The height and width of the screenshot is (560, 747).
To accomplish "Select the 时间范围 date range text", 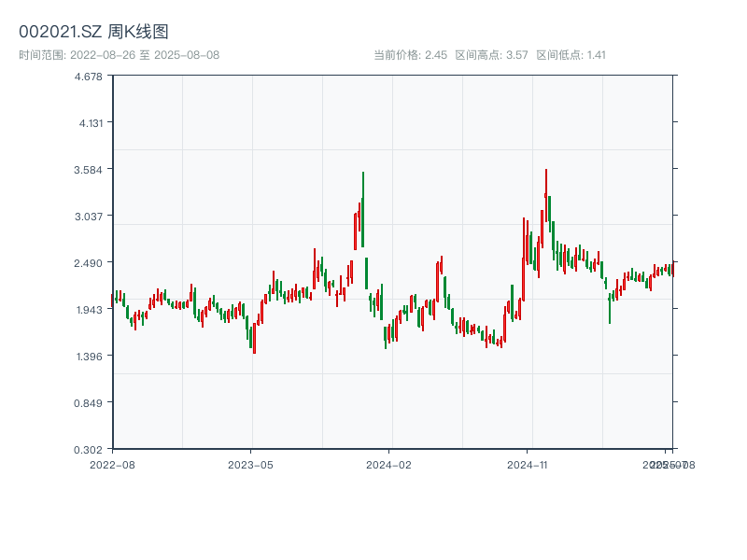I will pyautogui.click(x=119, y=55).
